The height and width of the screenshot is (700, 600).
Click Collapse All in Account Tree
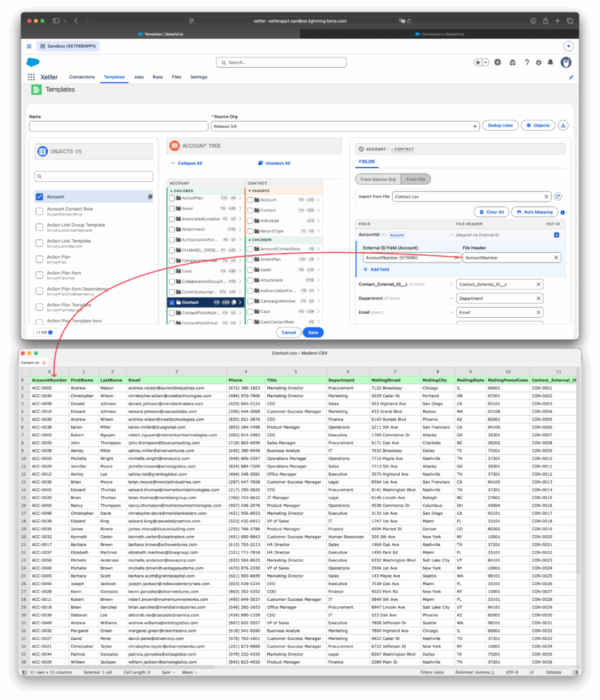tap(187, 163)
